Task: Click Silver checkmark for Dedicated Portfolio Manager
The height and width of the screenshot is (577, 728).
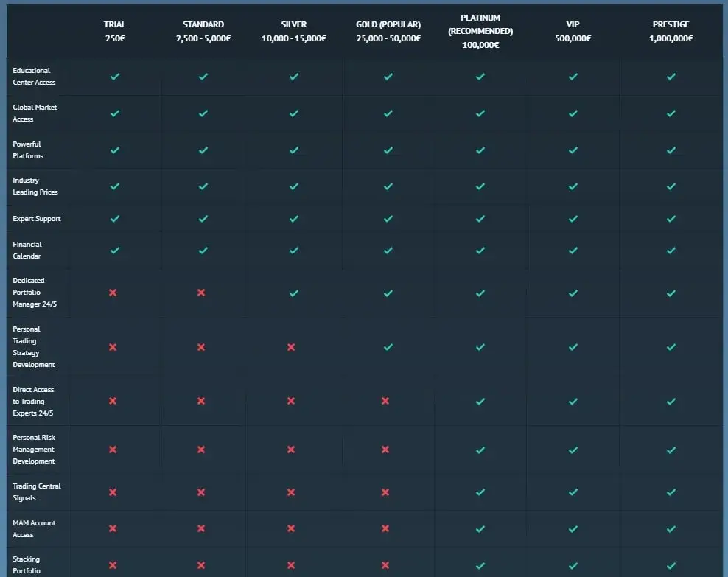Action: click(294, 293)
